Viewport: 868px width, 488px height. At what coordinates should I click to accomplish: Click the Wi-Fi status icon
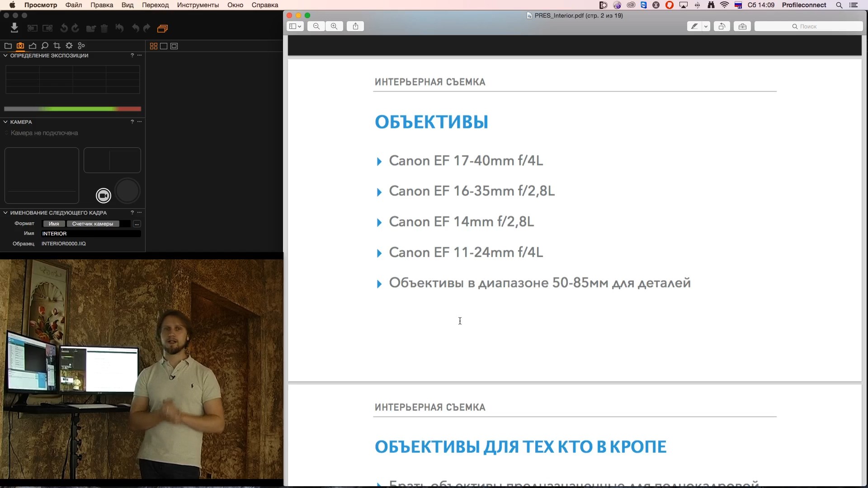click(x=724, y=5)
